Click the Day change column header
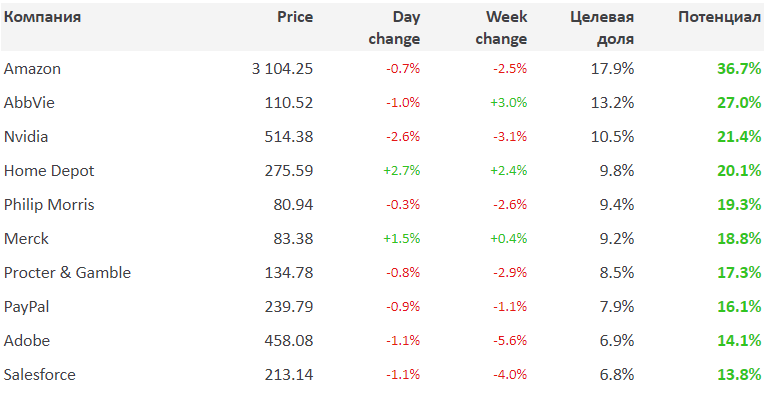 tap(394, 28)
